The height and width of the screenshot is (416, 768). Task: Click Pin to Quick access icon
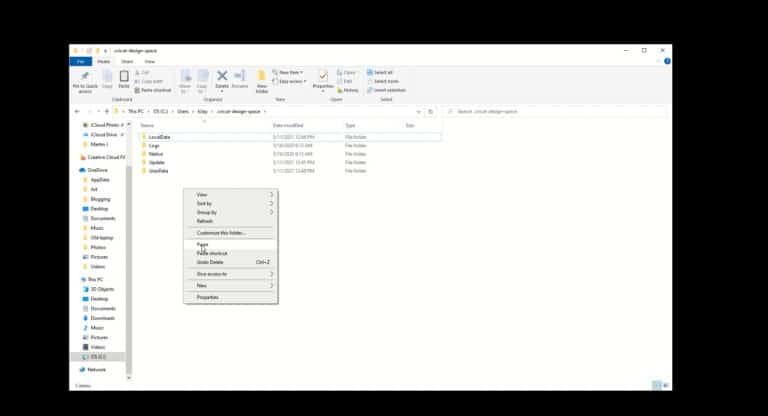pos(85,78)
